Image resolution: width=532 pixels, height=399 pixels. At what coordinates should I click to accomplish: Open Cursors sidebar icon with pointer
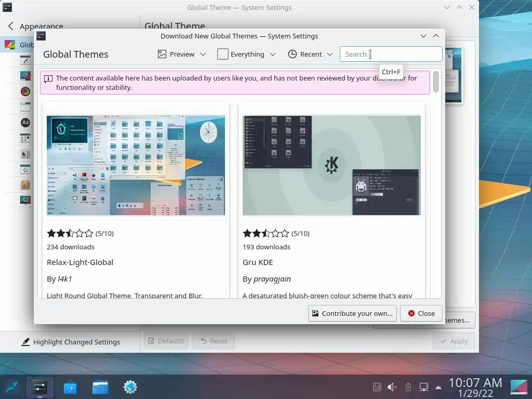(25, 154)
